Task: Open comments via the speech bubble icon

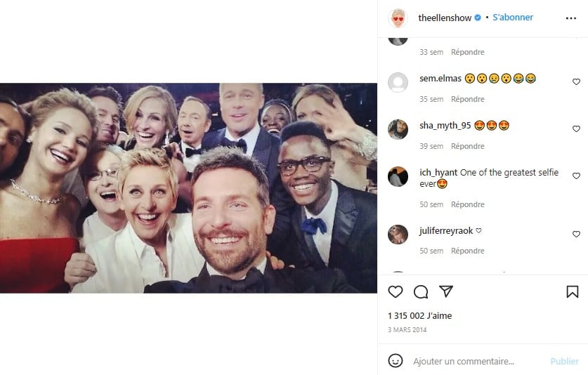Action: 421,291
